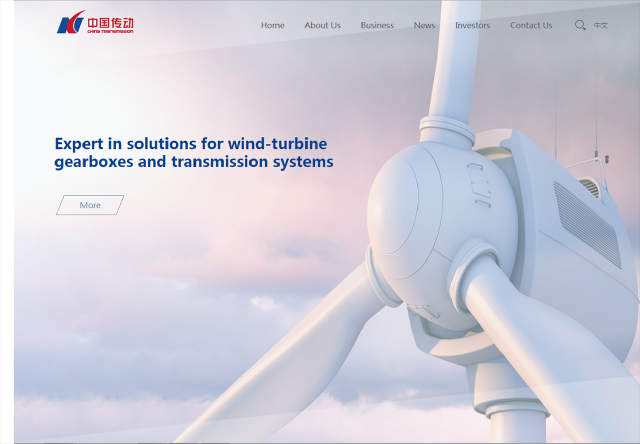Open the Business menu
Screen dimensions: 640x444
(377, 25)
